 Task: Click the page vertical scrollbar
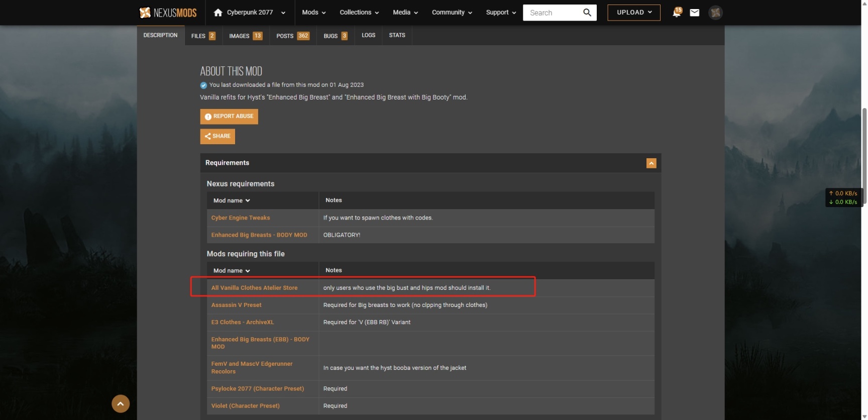(864, 156)
